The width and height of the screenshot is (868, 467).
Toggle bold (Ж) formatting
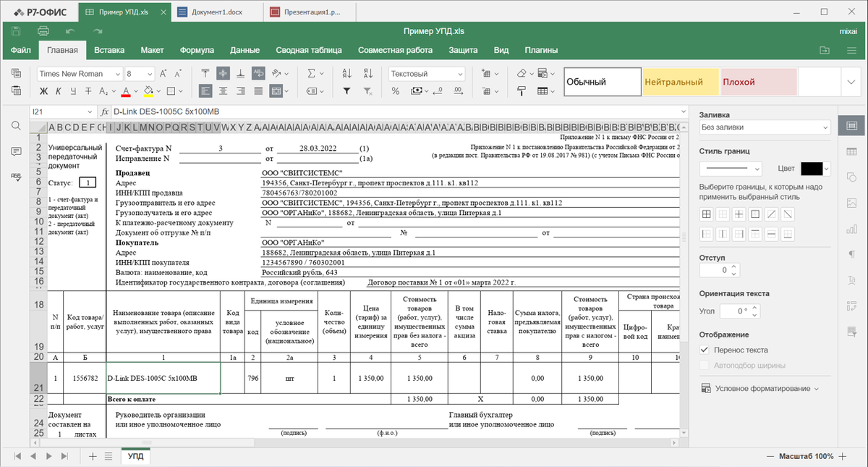point(43,91)
